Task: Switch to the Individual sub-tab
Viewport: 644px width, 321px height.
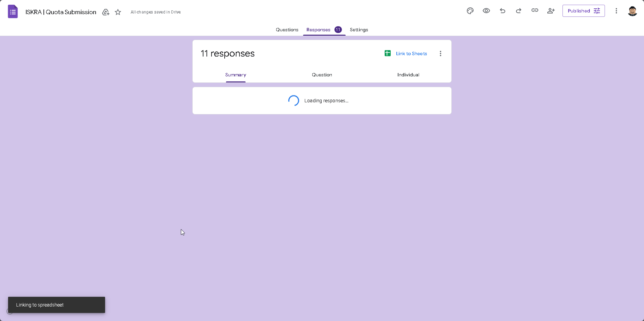Action: tap(408, 75)
